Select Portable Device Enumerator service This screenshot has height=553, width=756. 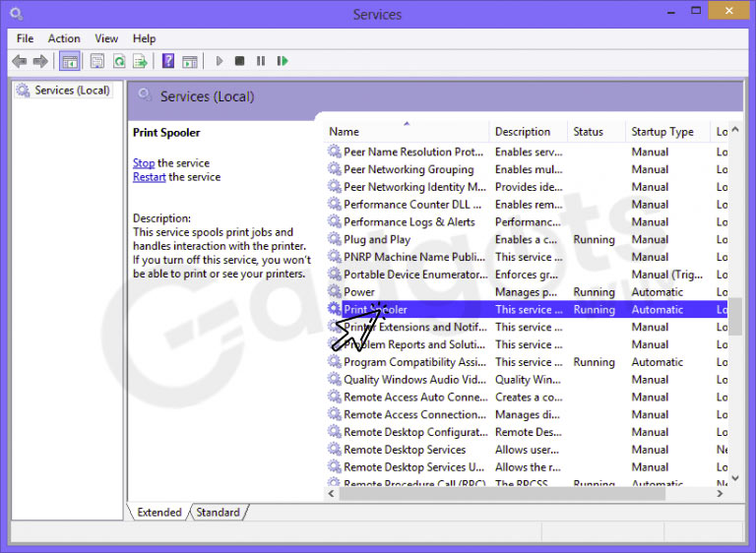click(526, 274)
